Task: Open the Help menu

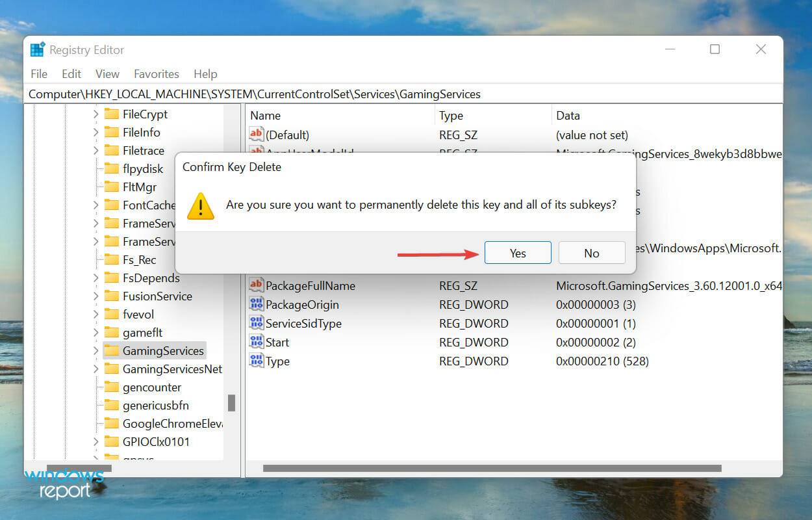Action: click(x=205, y=73)
